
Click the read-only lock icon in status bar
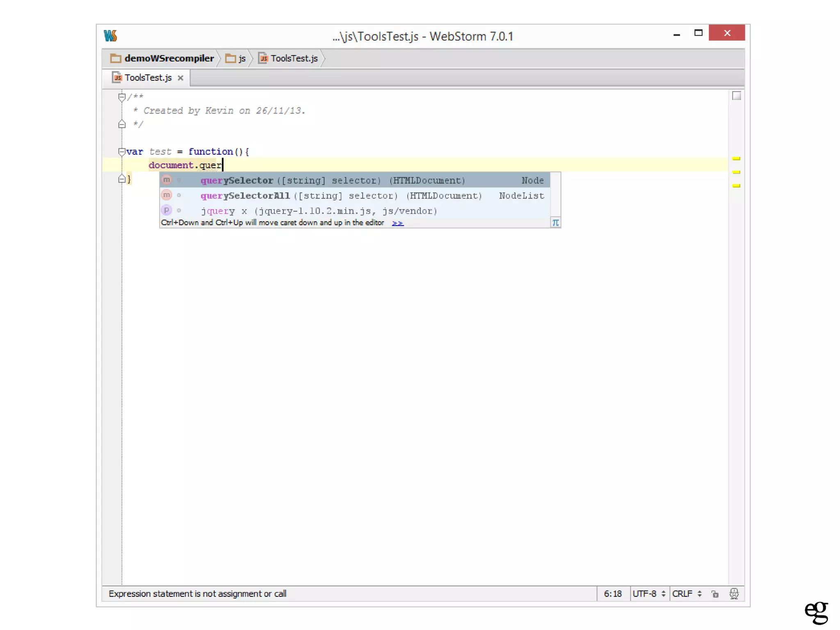click(x=715, y=594)
